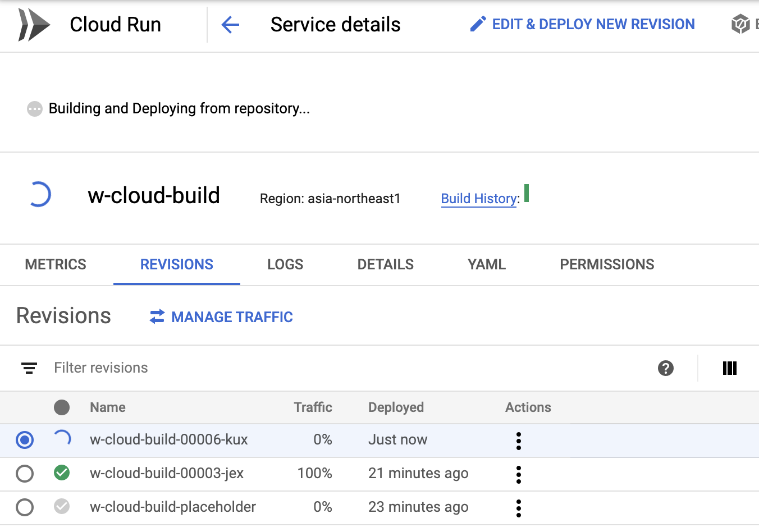
Task: Click the Cloud Run product title
Action: tap(116, 25)
